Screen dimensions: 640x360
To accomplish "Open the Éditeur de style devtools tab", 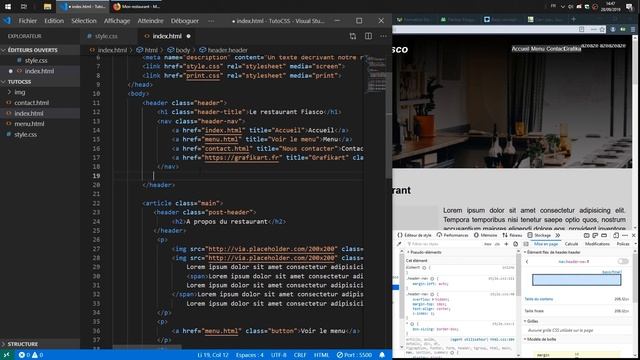I will (414, 236).
